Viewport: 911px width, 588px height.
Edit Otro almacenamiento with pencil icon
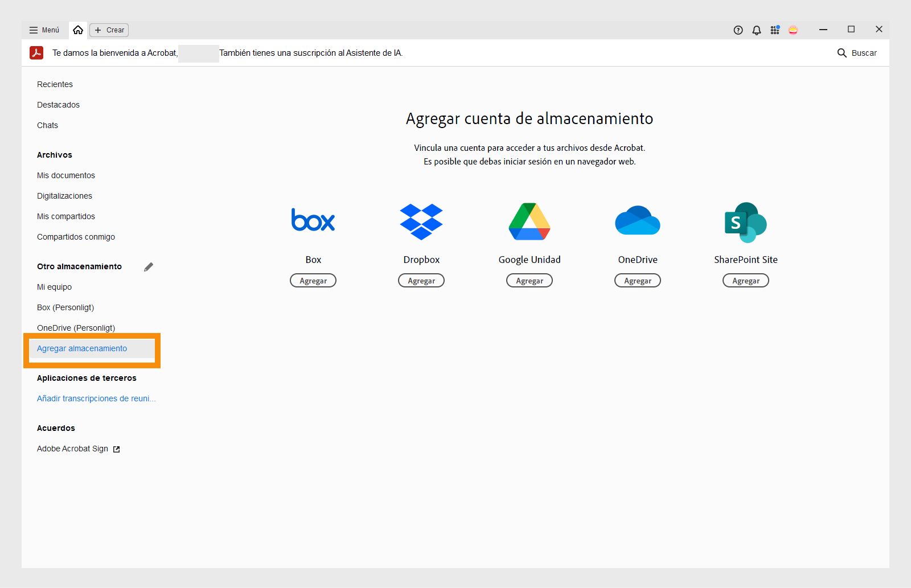tap(149, 266)
